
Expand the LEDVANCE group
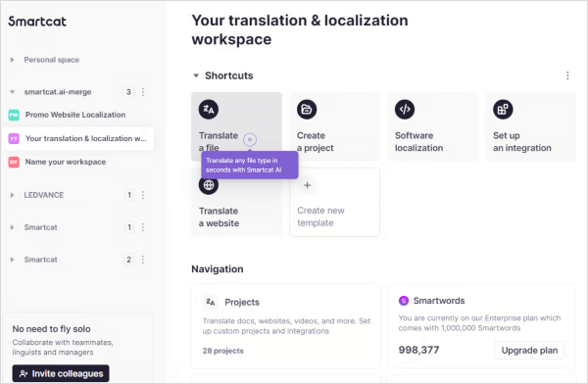12,195
